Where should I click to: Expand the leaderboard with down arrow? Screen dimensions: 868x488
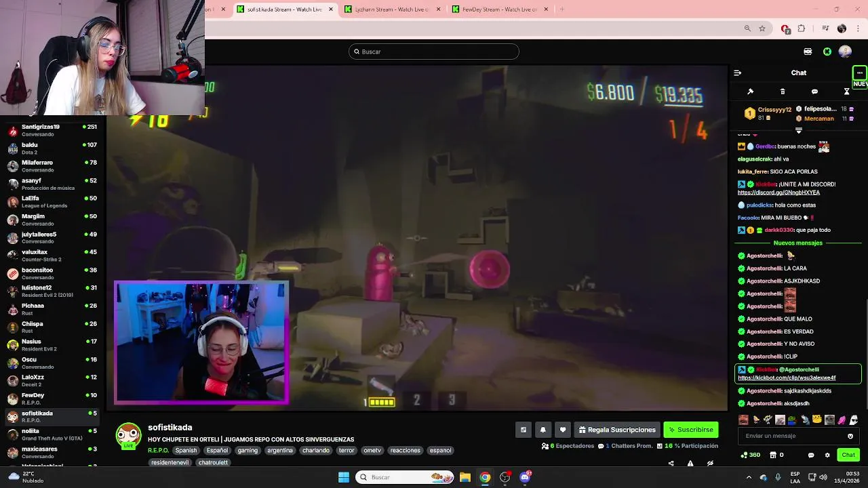(x=798, y=129)
